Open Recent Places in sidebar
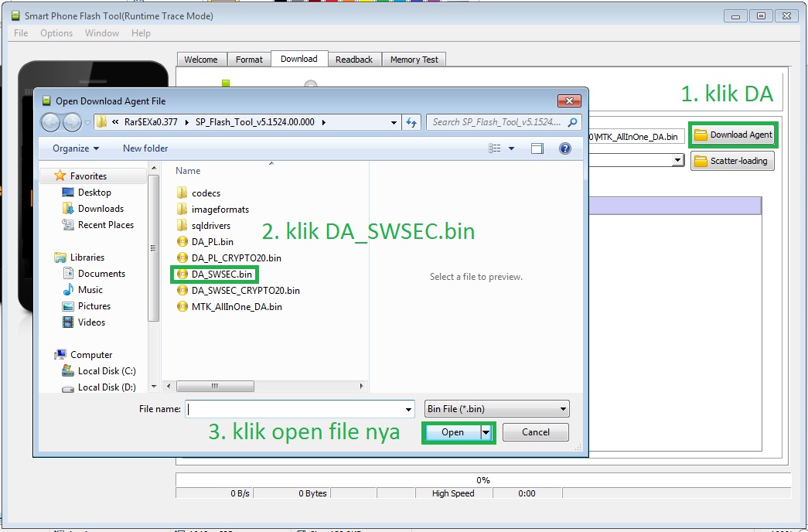Viewport: 808px width, 532px height. tap(106, 225)
